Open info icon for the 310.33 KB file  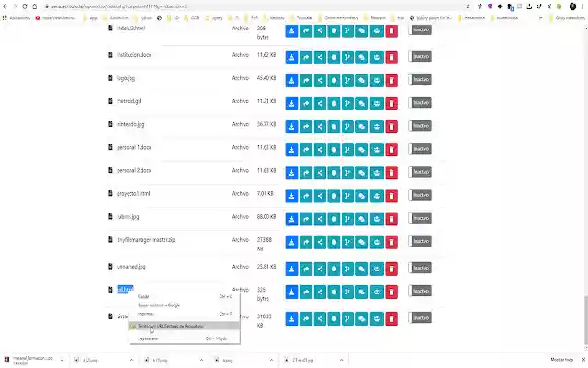334,319
